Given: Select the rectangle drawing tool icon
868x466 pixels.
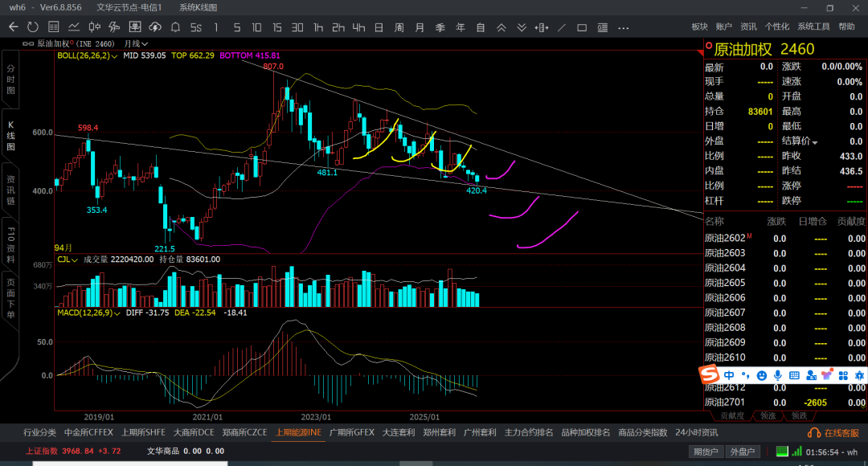Looking at the screenshot, I should tap(582, 27).
